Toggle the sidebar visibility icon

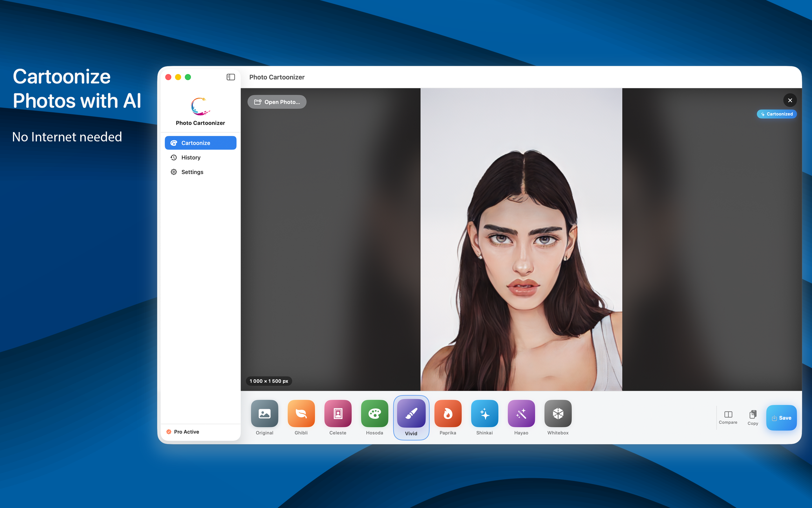[231, 77]
